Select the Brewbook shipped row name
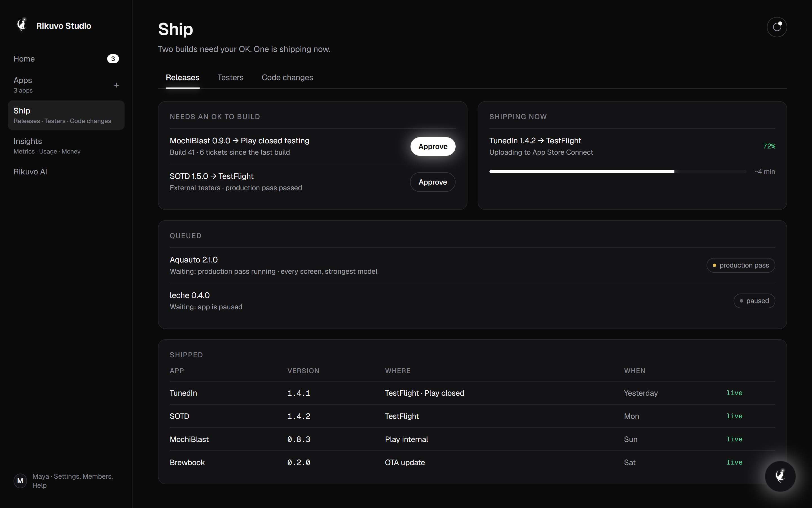The height and width of the screenshot is (508, 812). (x=187, y=463)
